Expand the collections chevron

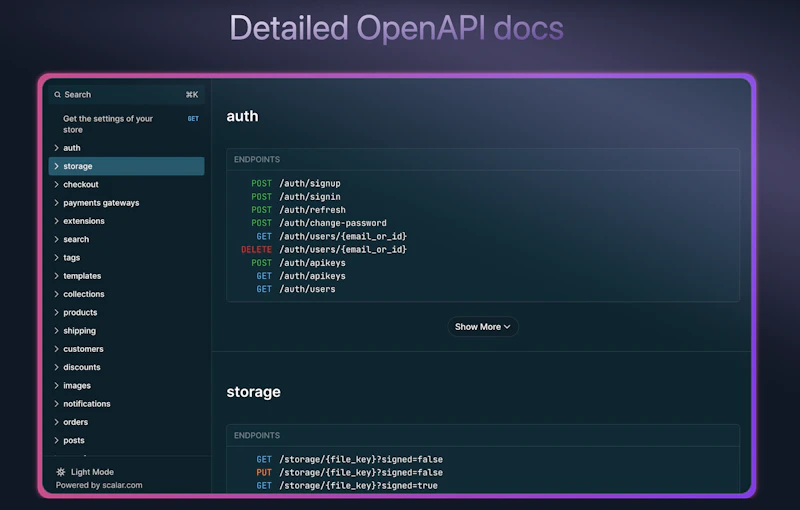tap(56, 294)
